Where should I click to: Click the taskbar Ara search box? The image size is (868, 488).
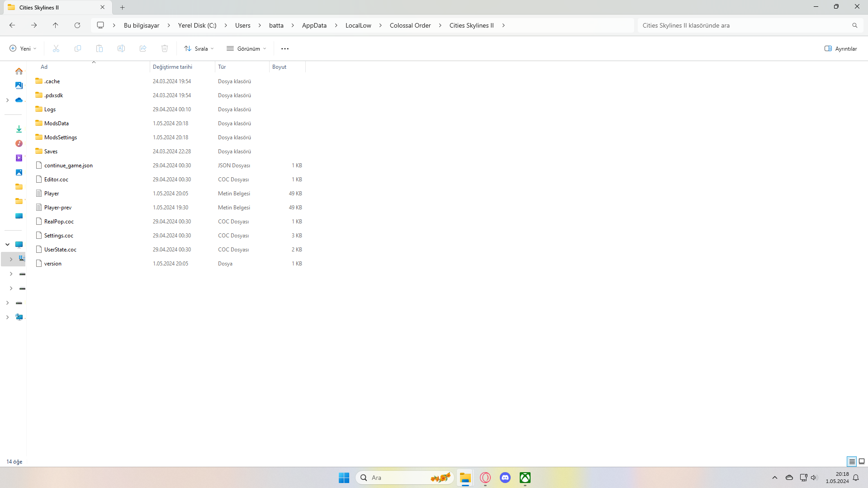coord(405,478)
